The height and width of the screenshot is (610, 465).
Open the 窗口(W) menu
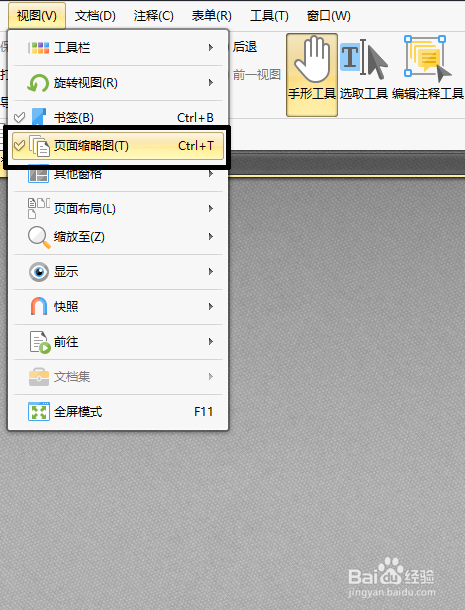tap(328, 16)
